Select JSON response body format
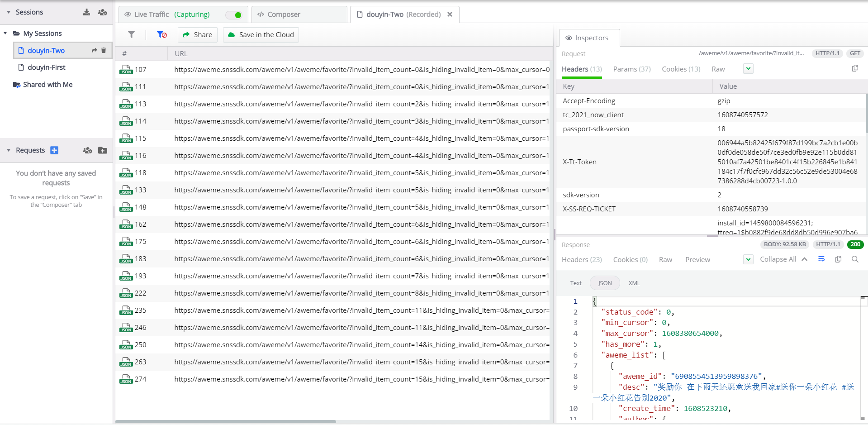Image resolution: width=868 pixels, height=425 pixels. point(605,283)
